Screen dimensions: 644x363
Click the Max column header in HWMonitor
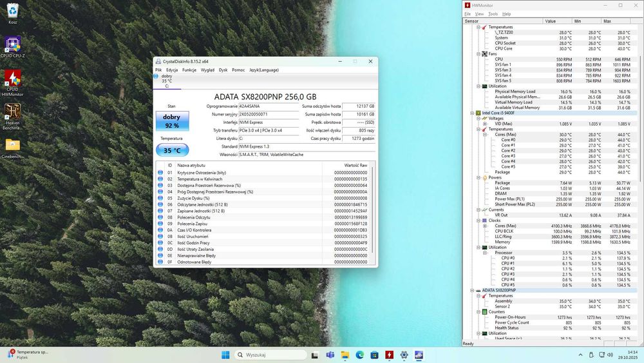click(616, 21)
